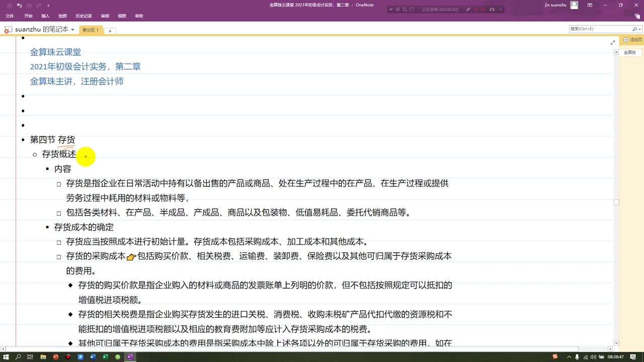Stop recording in recorder toolbar
The height and width of the screenshot is (362, 644).
point(484,10)
